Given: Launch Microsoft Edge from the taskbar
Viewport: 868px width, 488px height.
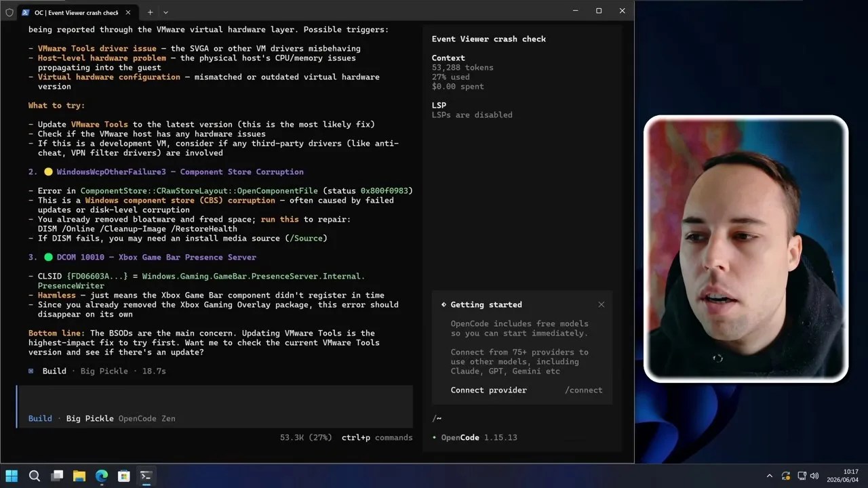Looking at the screenshot, I should pos(102,476).
